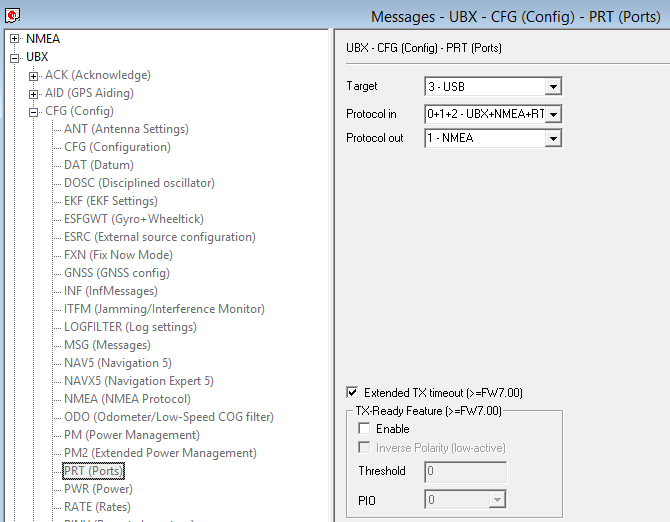Expand the AID (GPS Aiding) node

tap(34, 93)
